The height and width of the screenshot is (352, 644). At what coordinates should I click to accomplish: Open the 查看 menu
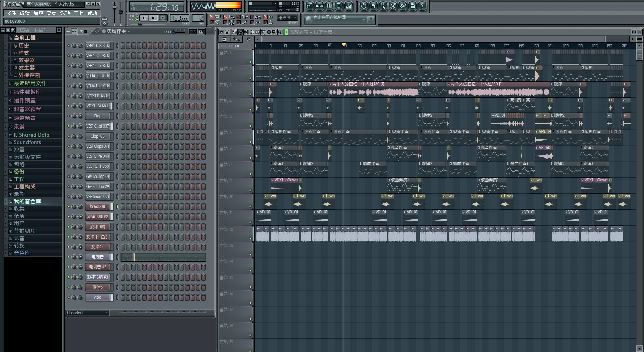[x=51, y=13]
